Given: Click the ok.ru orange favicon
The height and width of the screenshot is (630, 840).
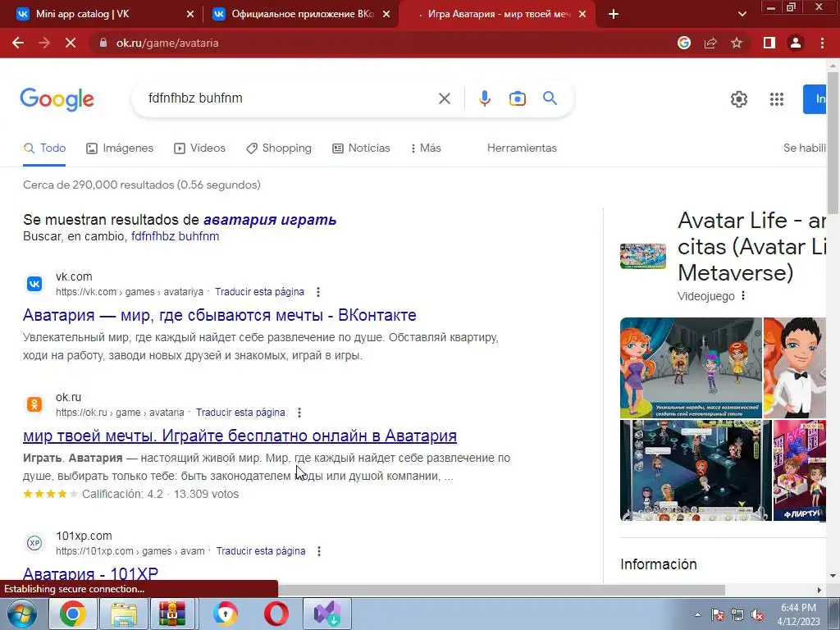Looking at the screenshot, I should [34, 404].
